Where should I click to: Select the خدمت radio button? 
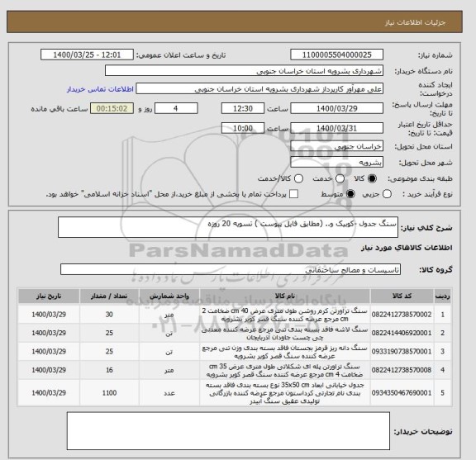340,178
